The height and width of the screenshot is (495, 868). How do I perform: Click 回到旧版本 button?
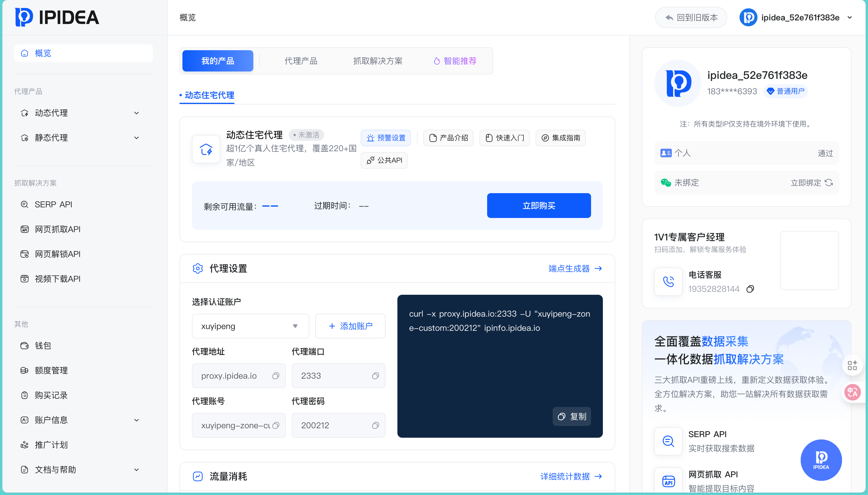[691, 17]
